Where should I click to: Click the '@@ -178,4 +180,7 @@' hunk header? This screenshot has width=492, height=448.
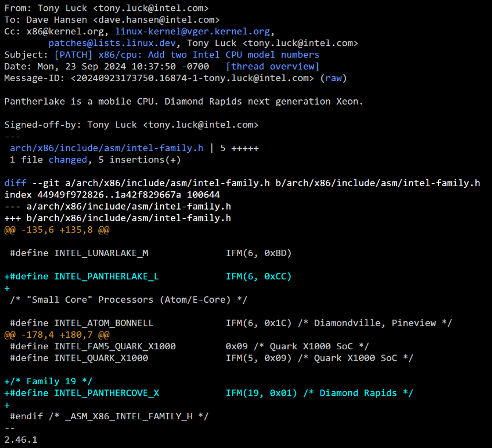pos(57,335)
